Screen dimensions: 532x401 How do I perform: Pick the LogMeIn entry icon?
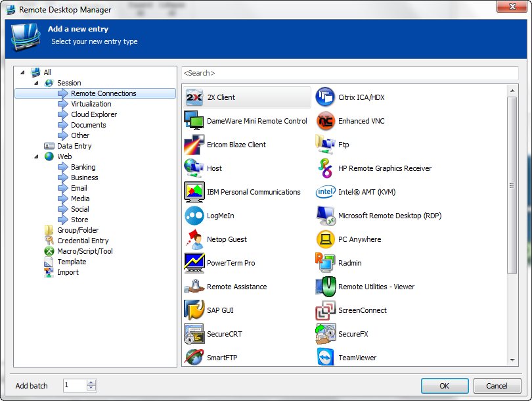point(194,216)
